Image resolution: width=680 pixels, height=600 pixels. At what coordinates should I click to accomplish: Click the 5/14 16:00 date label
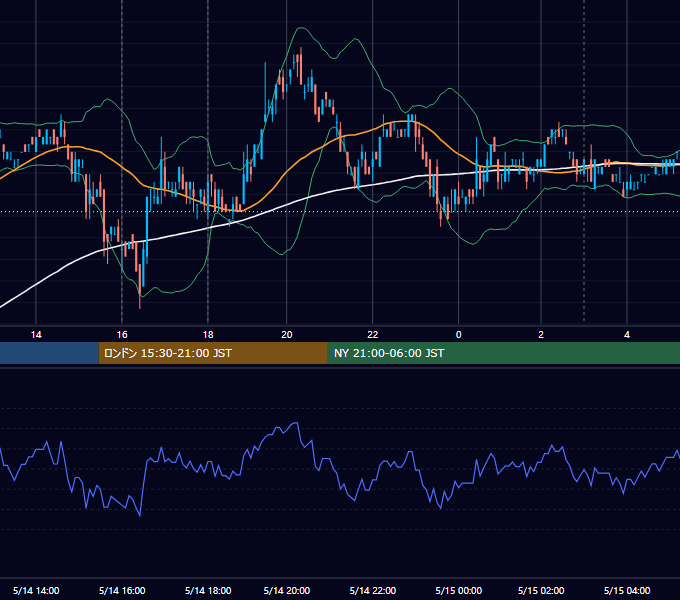(x=122, y=590)
